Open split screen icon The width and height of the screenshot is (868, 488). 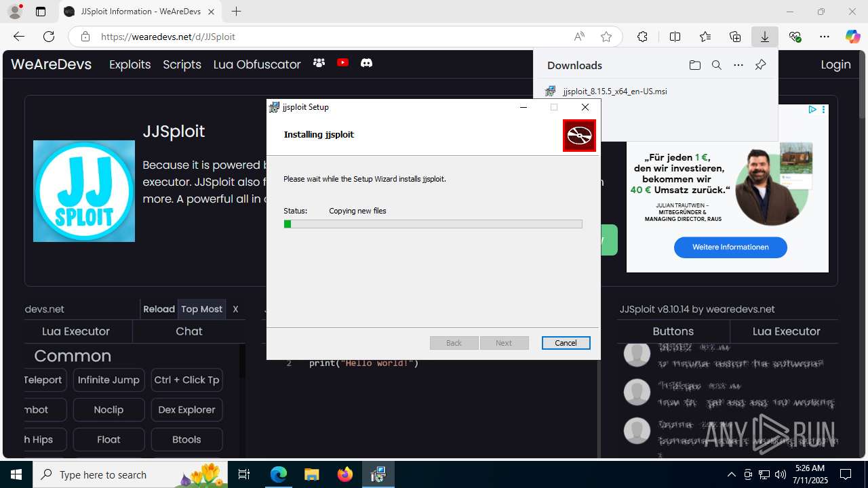click(x=675, y=37)
